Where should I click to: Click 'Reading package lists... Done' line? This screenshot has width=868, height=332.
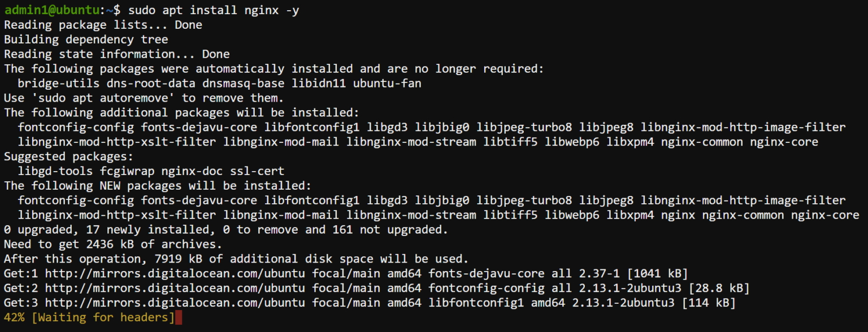pyautogui.click(x=103, y=25)
